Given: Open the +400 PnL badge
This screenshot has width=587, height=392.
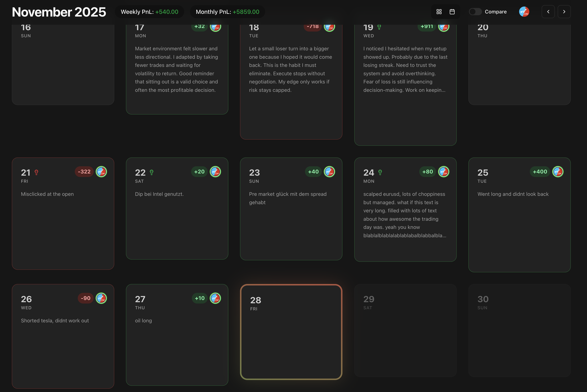Looking at the screenshot, I should [540, 172].
